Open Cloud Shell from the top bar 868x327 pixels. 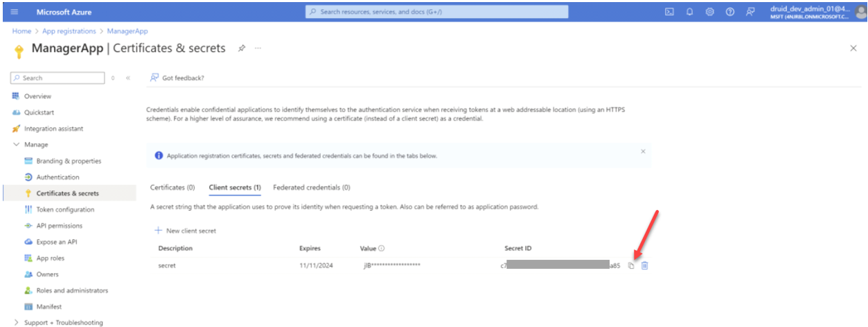[x=670, y=12]
